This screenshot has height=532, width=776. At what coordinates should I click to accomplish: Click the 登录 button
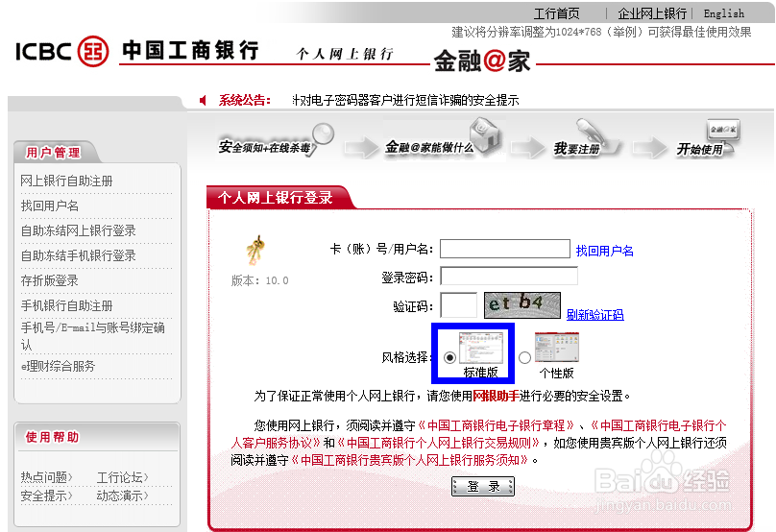[482, 487]
